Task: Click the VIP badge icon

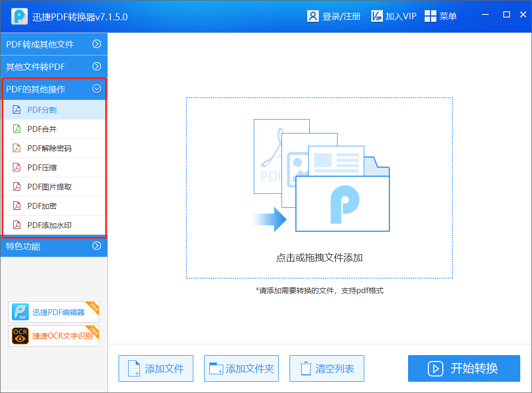Action: tap(377, 16)
